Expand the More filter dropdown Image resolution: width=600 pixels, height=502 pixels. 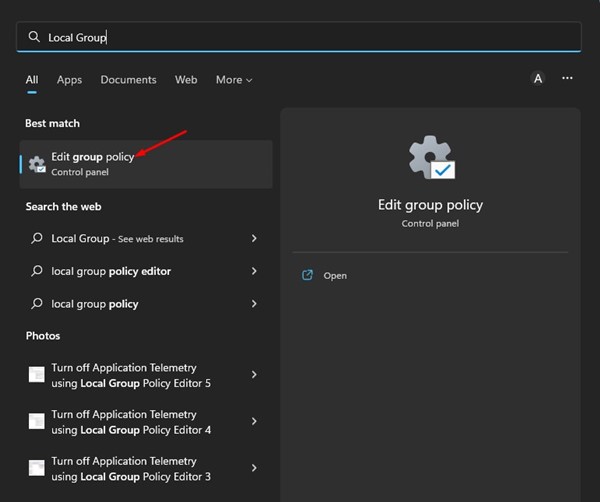pos(234,80)
